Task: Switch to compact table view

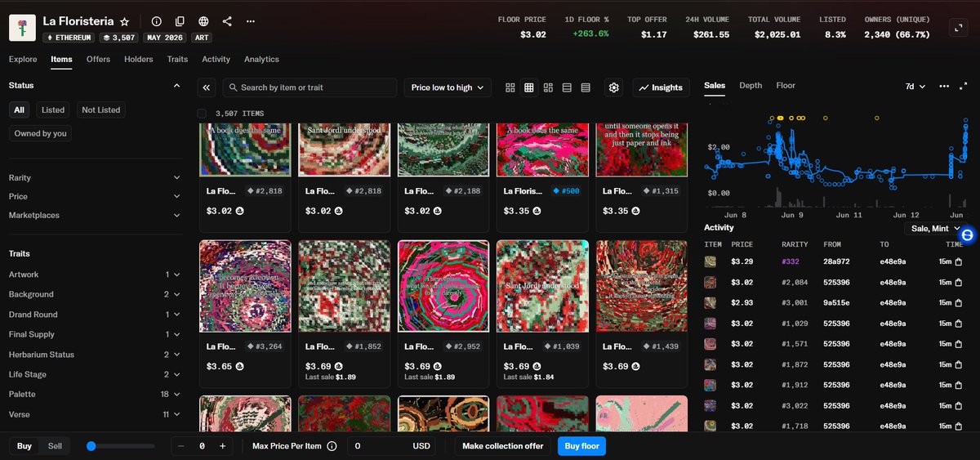Action: pos(586,87)
